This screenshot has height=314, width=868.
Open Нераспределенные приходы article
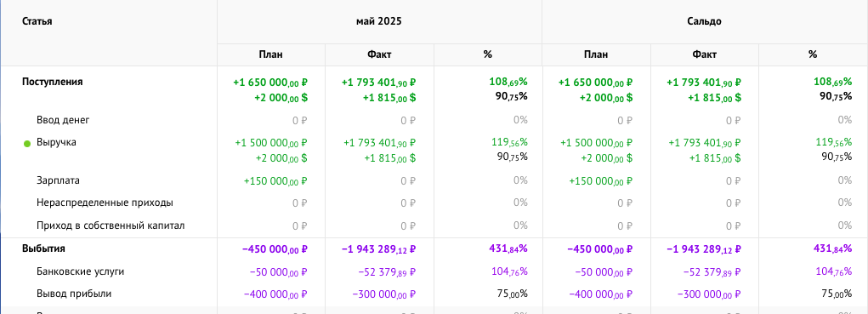105,203
